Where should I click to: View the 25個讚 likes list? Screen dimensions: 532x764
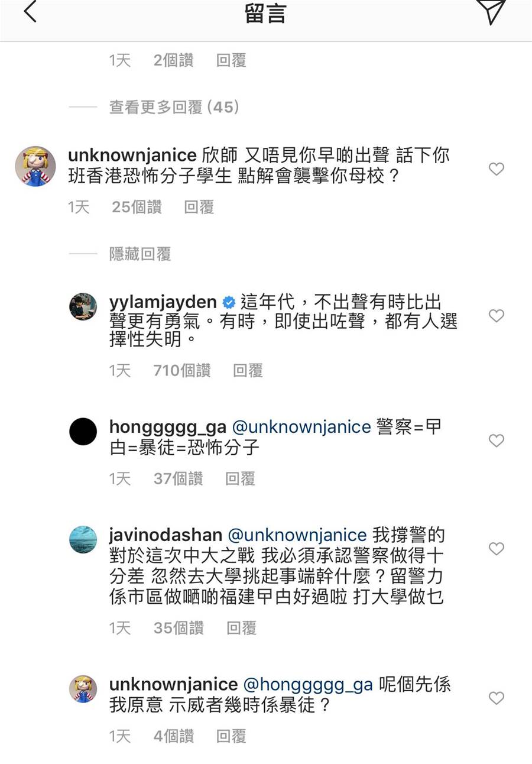137,207
